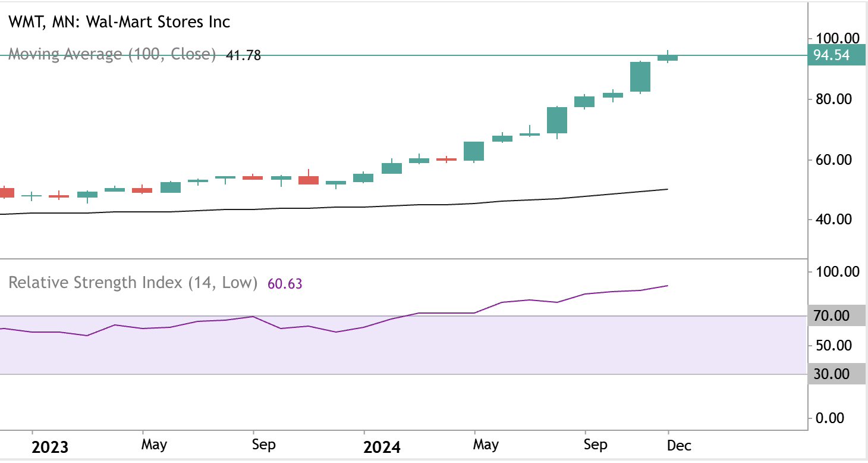Click the purple RSI value 60.63
Viewport: 868px width, 463px height.
(x=285, y=284)
